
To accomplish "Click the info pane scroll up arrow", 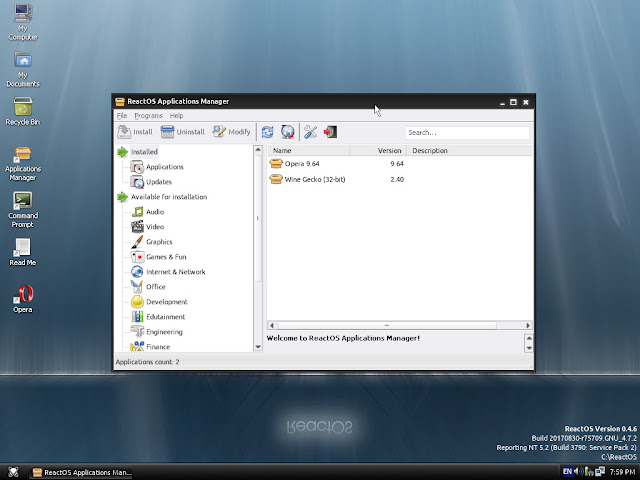I will tap(529, 338).
